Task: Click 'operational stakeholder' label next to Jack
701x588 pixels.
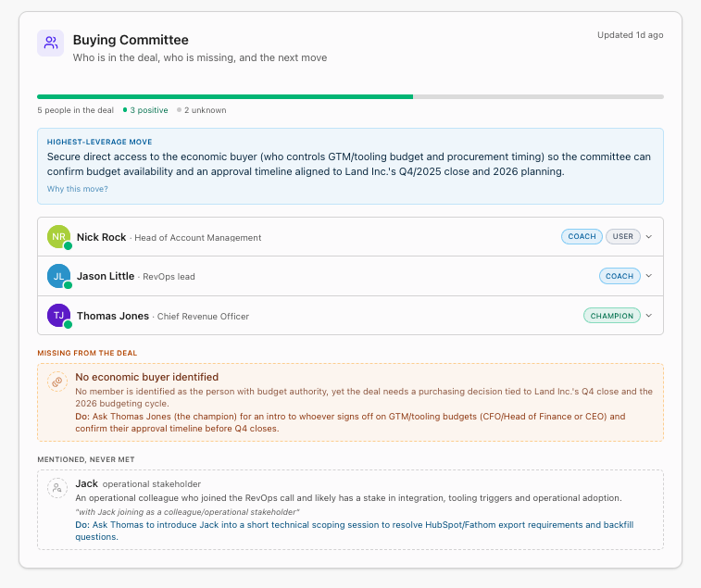Action: tap(152, 483)
